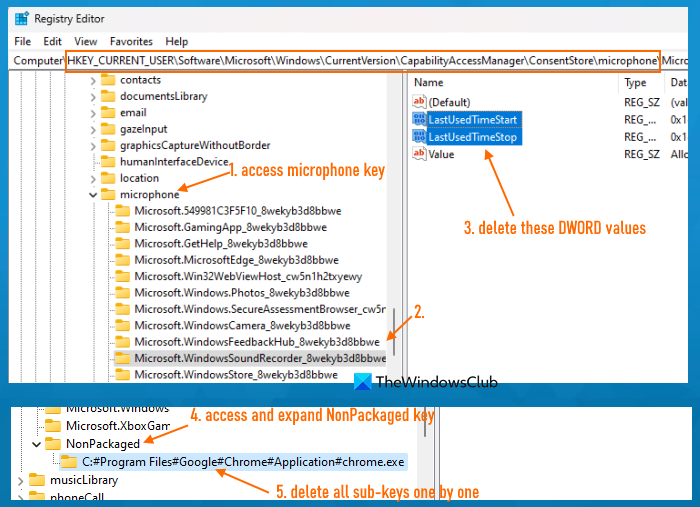Open the Favorites menu
700x507 pixels.
click(x=131, y=42)
